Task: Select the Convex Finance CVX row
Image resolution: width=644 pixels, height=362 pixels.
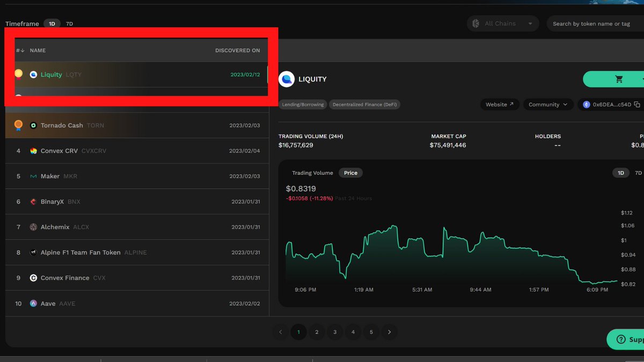Action: 137,278
